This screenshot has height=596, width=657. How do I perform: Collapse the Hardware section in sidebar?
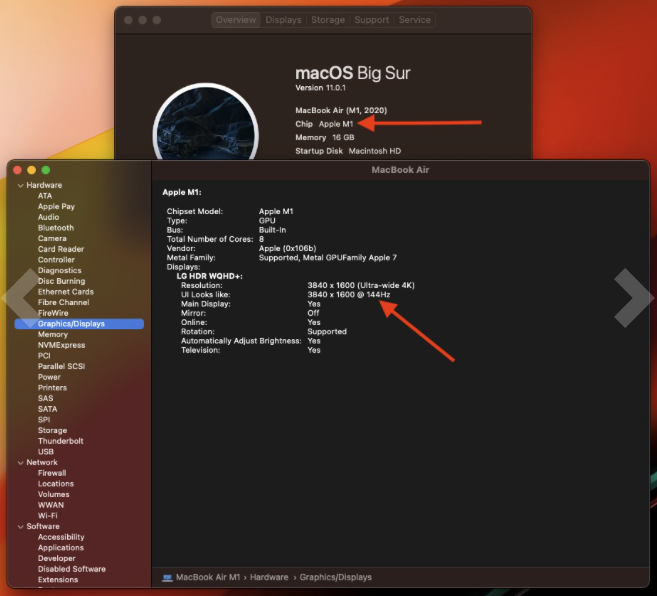point(20,185)
